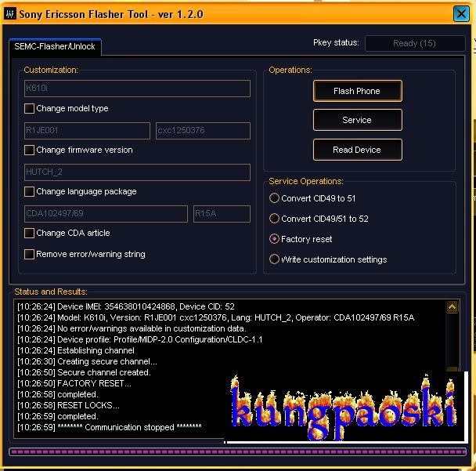Click the Creating secure channel log line
476x471 pixels.
[x=87, y=361]
